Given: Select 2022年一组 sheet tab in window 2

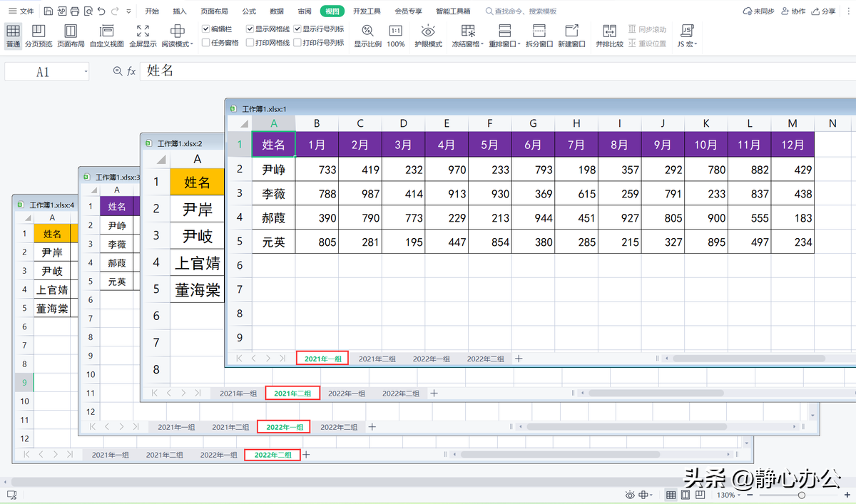Looking at the screenshot, I should tap(347, 394).
